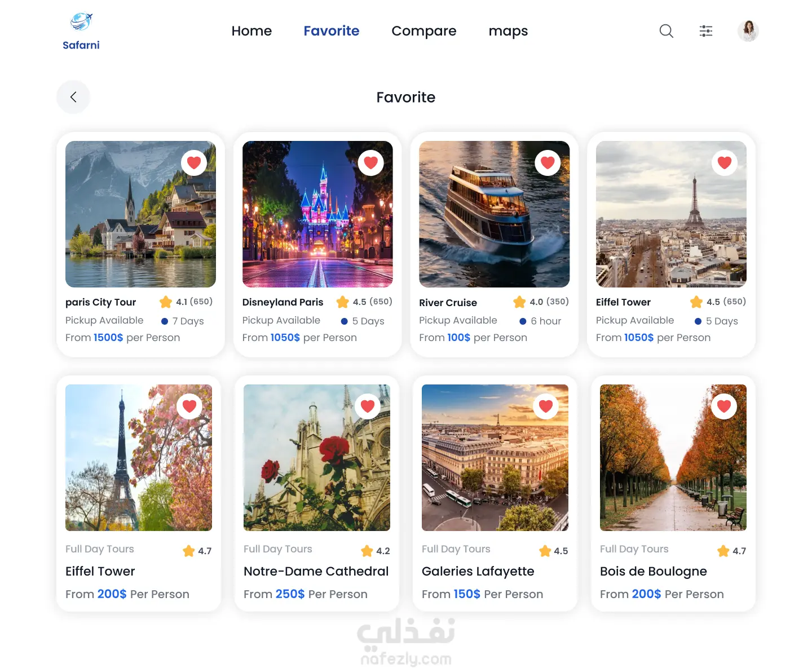Screen dimensions: 812x668
Task: Click Full Day Tours label above Bois de Boulogne
Action: tap(634, 549)
